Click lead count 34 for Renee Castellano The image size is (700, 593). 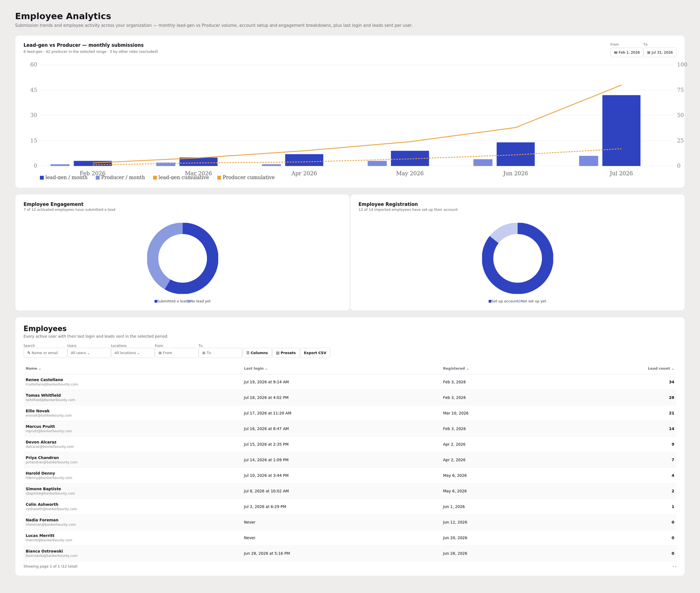pos(672,382)
